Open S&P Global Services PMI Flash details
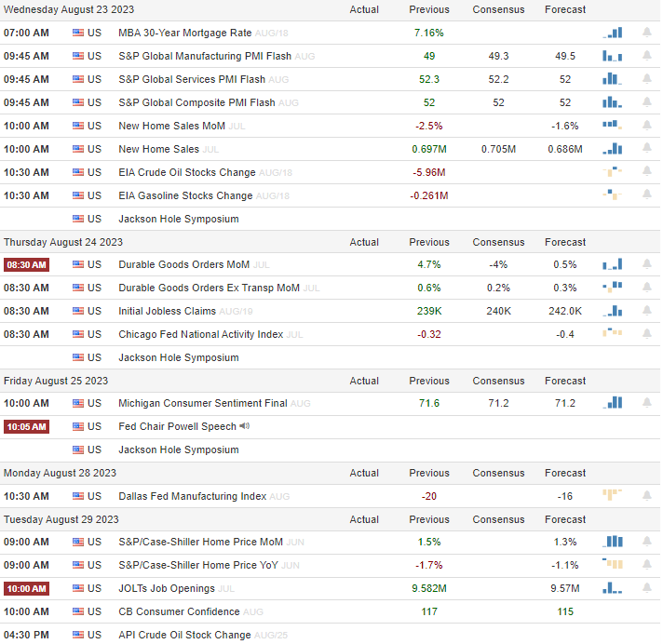This screenshot has height=644, width=663. [x=192, y=79]
